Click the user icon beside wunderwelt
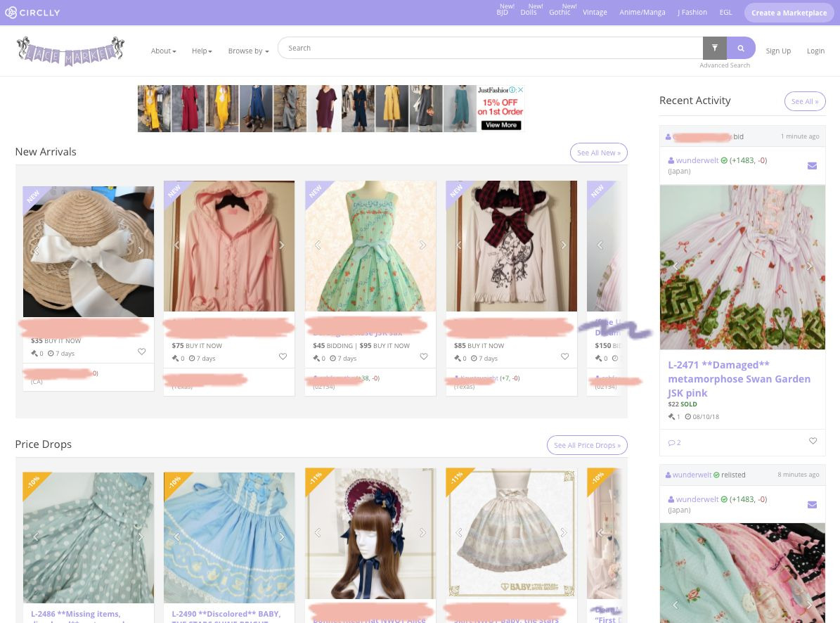Image resolution: width=840 pixels, height=623 pixels. 671,160
